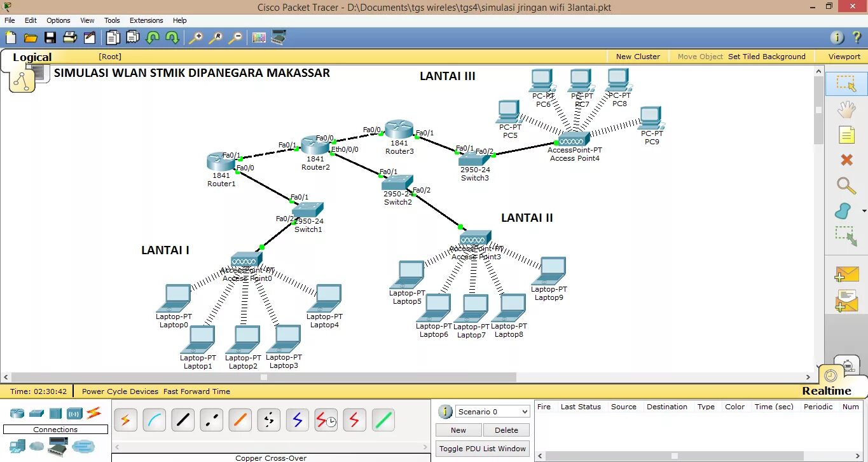
Task: Open the View menu
Action: (87, 20)
